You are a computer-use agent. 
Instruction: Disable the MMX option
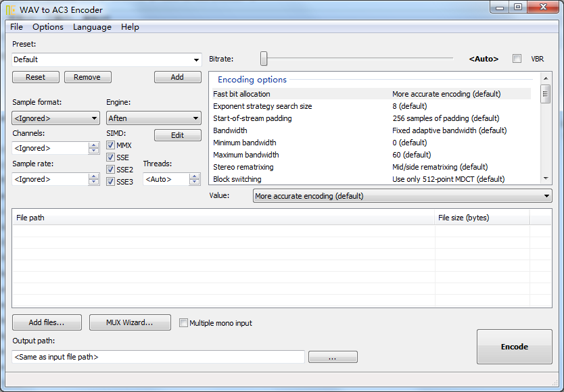110,145
